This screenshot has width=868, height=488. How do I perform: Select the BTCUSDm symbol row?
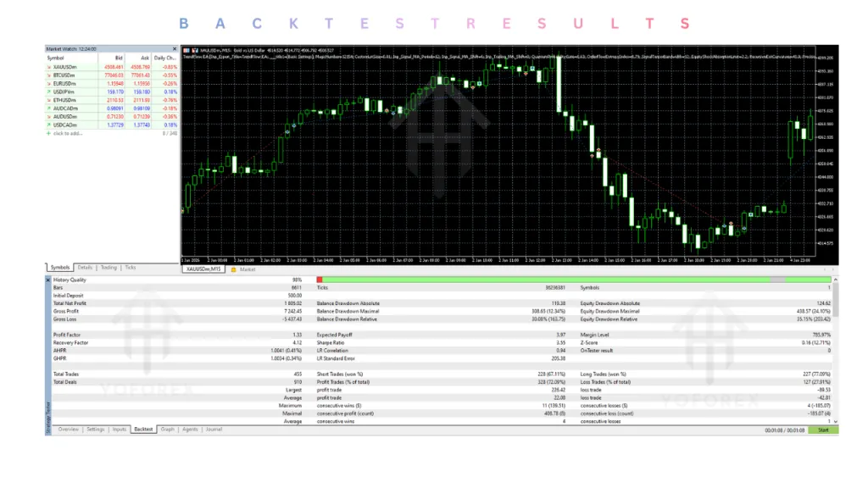coord(111,75)
